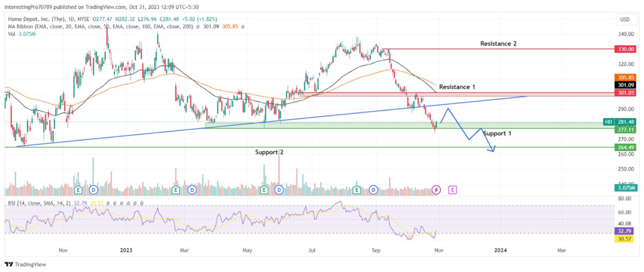Click the 320.00 price axis value
The image size is (644, 272).
click(625, 65)
